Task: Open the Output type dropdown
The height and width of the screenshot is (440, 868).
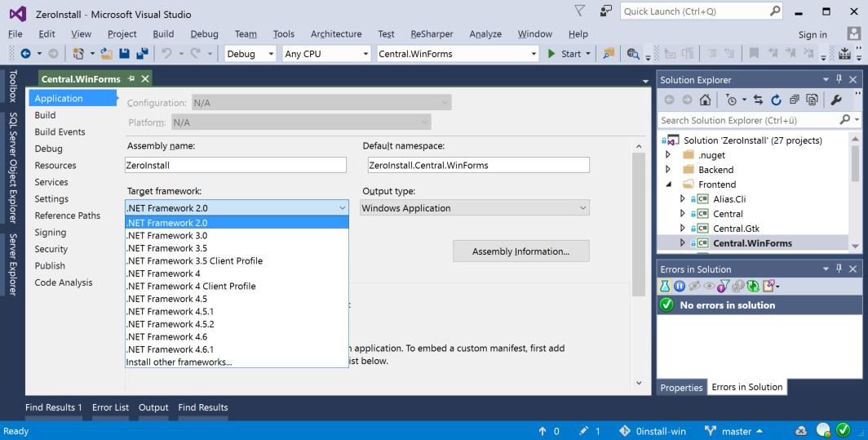Action: (475, 208)
